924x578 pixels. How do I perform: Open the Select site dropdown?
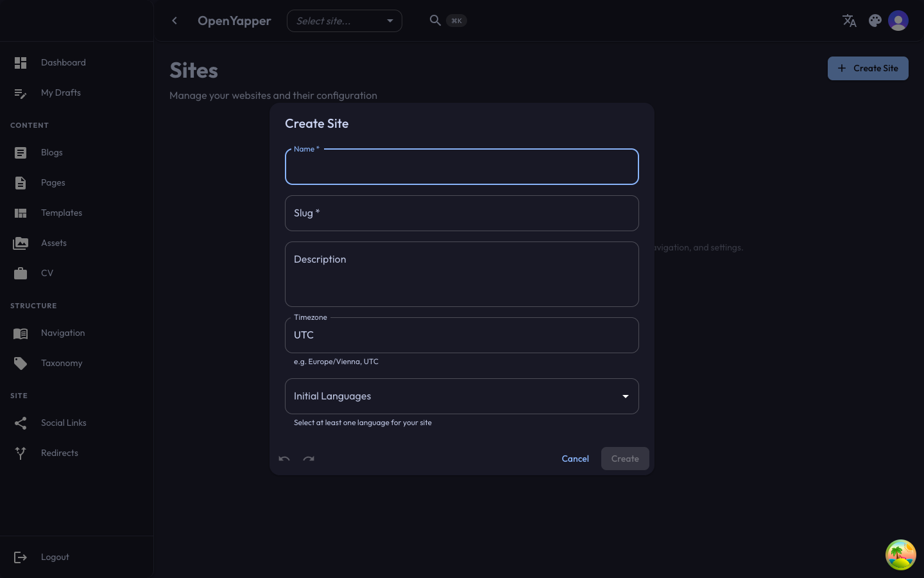tap(344, 21)
